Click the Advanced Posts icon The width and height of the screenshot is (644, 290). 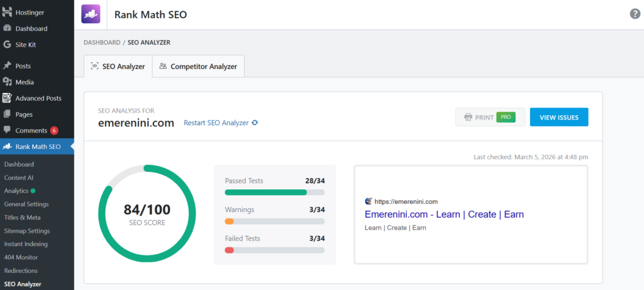6,98
